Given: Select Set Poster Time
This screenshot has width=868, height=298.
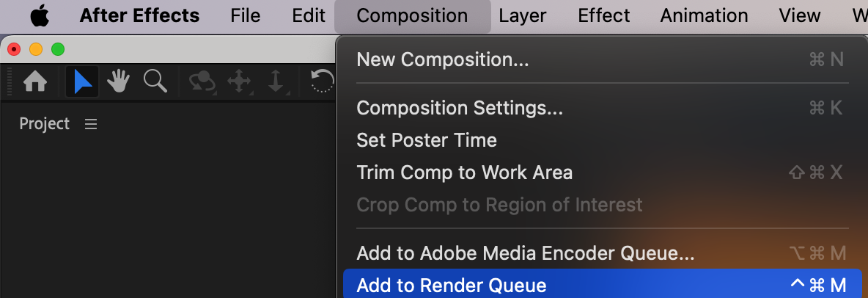Looking at the screenshot, I should point(426,140).
